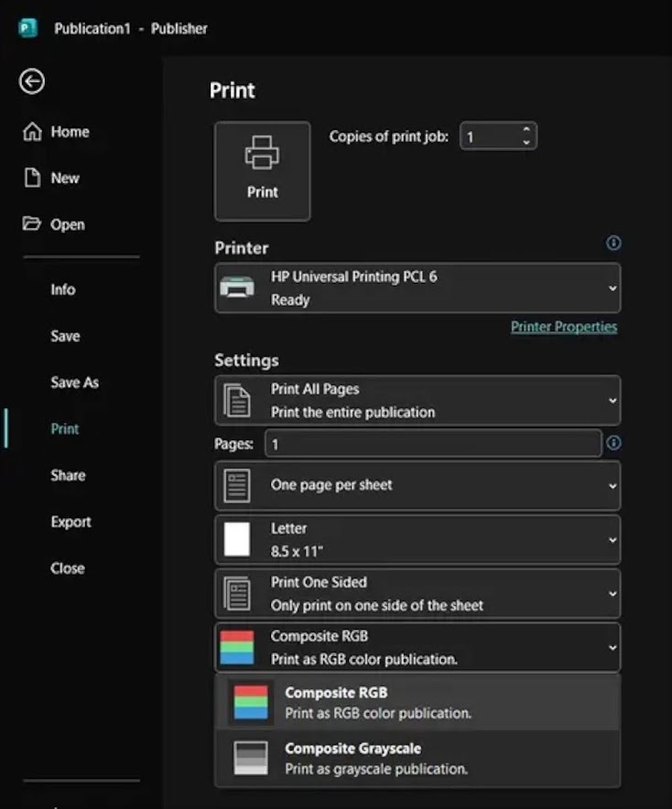The image size is (672, 809).
Task: Choose Composite RGB from the open list
Action: 417,703
